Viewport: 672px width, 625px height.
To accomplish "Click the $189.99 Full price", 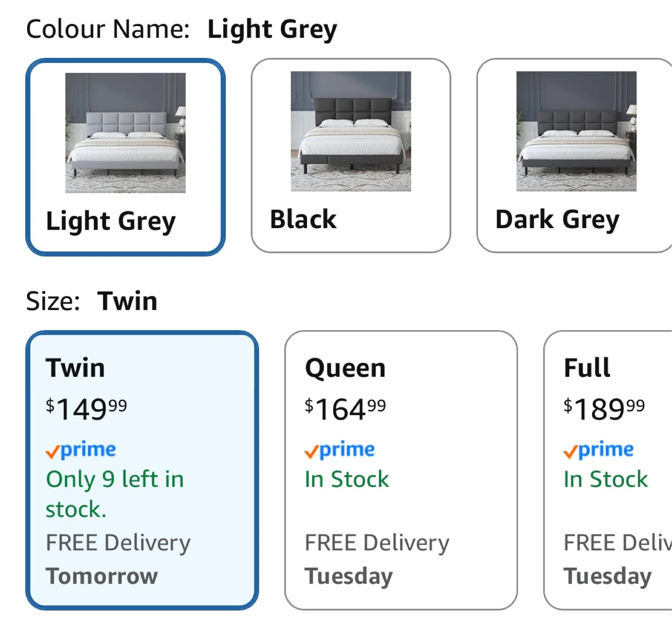I will (x=604, y=409).
